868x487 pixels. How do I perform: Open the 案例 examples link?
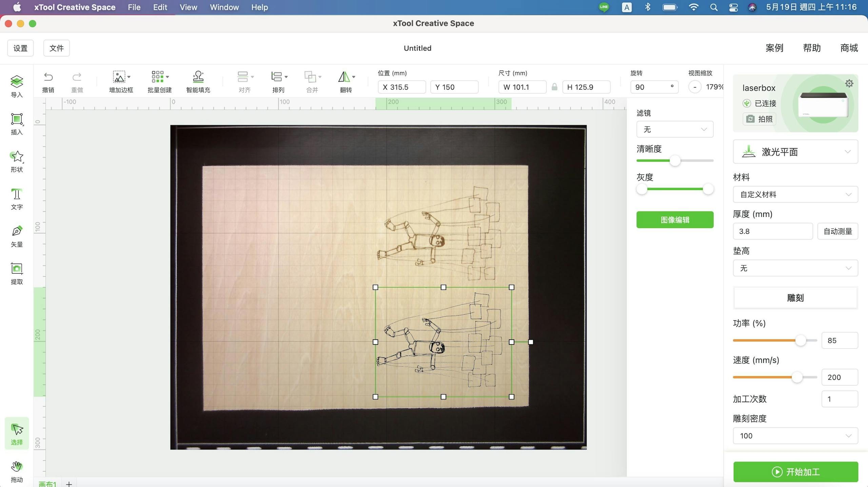click(x=774, y=48)
